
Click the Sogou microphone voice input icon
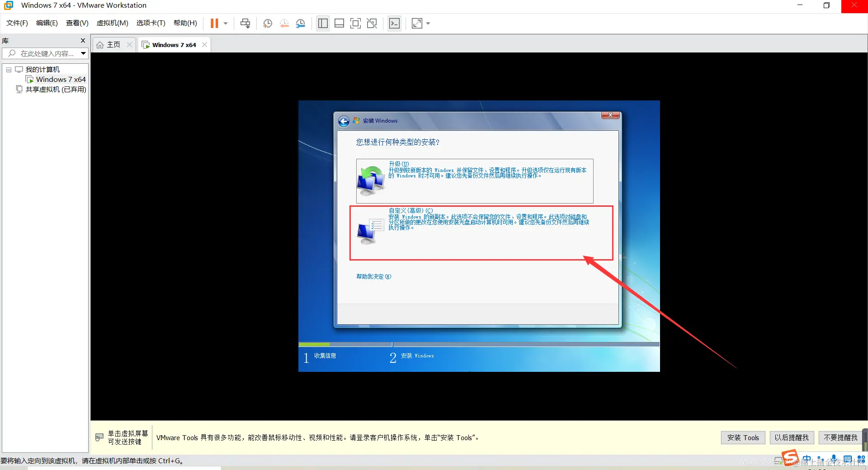[x=834, y=460]
